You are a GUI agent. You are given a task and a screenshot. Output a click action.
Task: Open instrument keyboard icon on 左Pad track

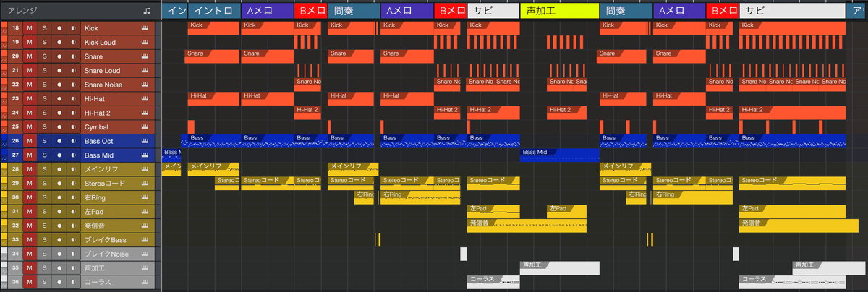click(144, 212)
